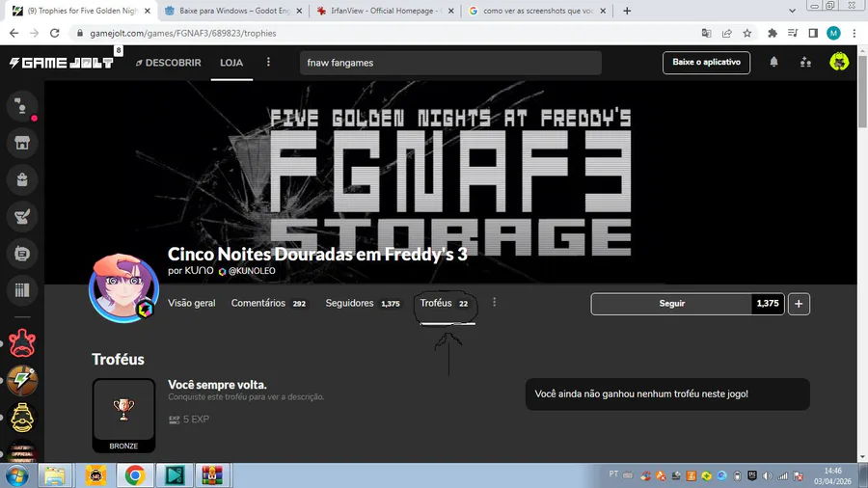Screen dimensions: 868x488
Task: Open the yellow Freddy community icon
Action: coord(22,418)
